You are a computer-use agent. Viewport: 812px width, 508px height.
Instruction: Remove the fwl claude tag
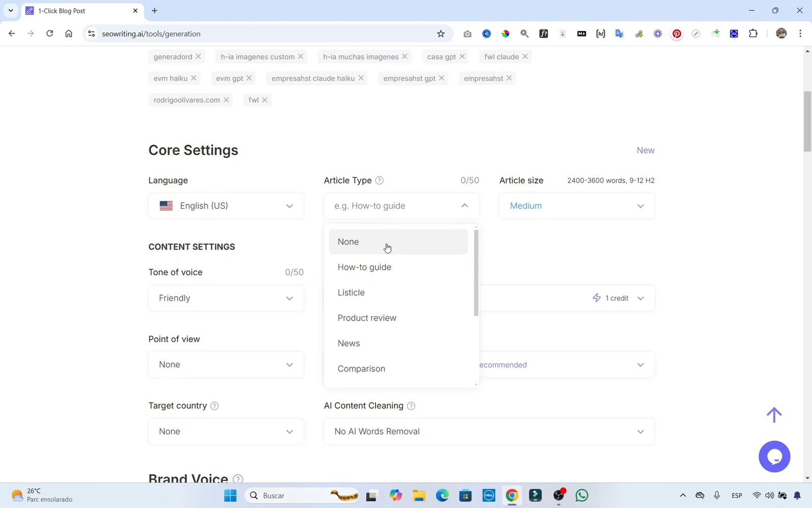pyautogui.click(x=526, y=56)
